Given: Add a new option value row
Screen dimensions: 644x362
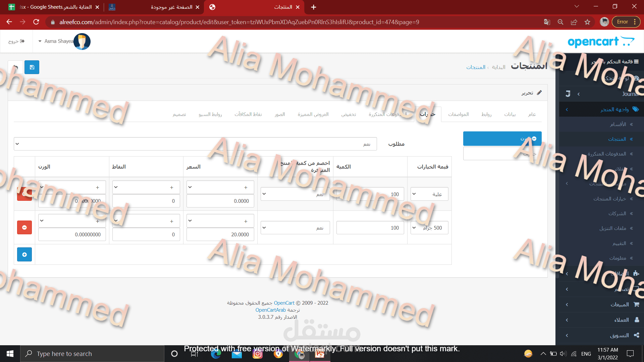Looking at the screenshot, I should pos(24,255).
